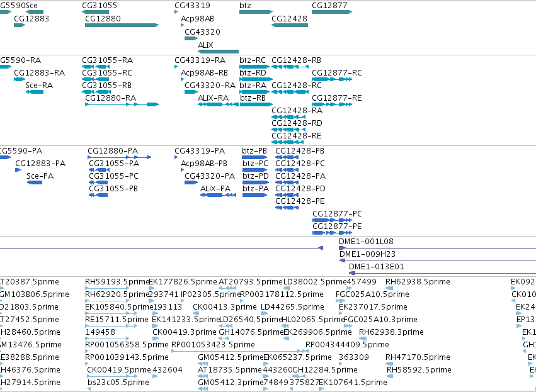
Task: Select transcript label CG12883-RA
Action: point(39,73)
